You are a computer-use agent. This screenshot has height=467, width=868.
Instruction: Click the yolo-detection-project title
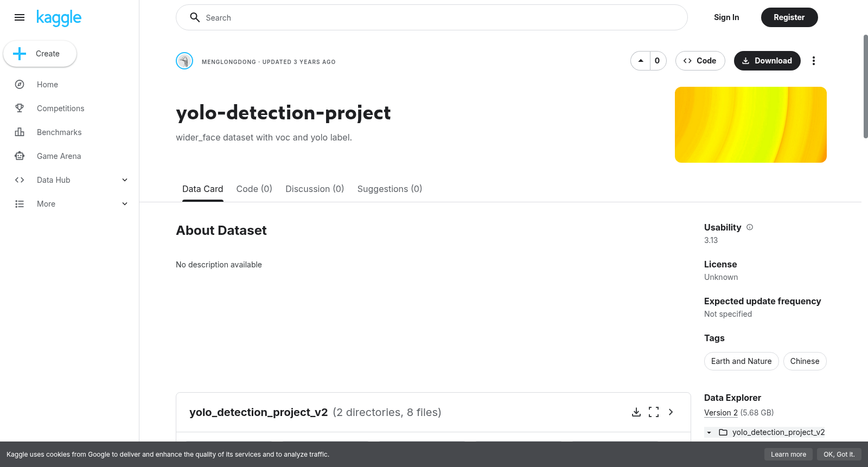tap(283, 113)
